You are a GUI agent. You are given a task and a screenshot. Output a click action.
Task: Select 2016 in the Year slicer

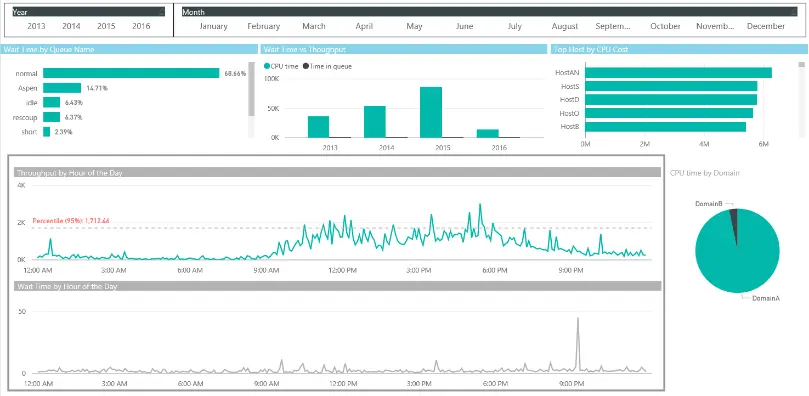[141, 26]
